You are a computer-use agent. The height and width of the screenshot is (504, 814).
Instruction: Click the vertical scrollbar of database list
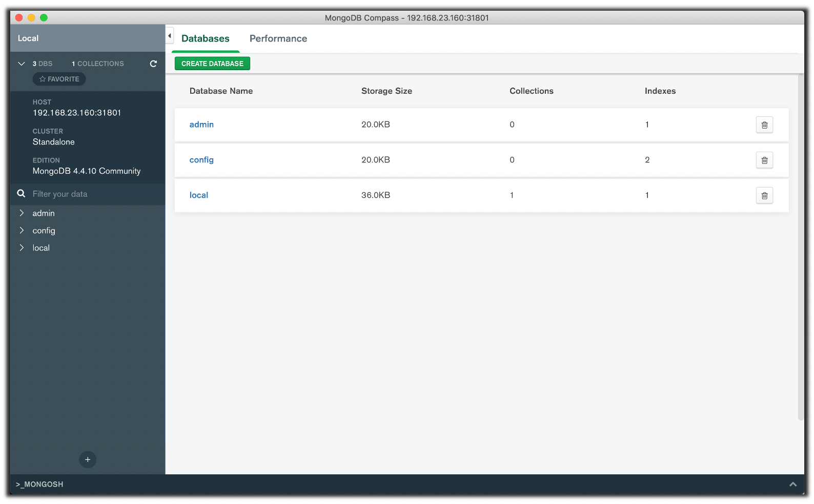801,247
